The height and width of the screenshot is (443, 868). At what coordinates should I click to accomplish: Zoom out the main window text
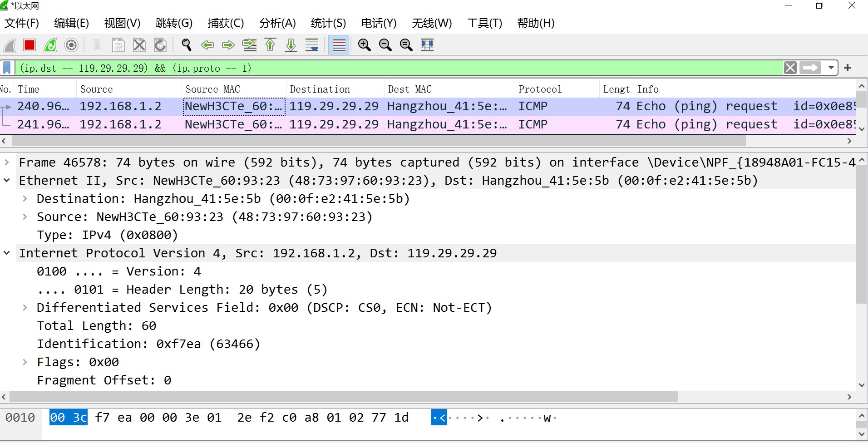tap(385, 45)
